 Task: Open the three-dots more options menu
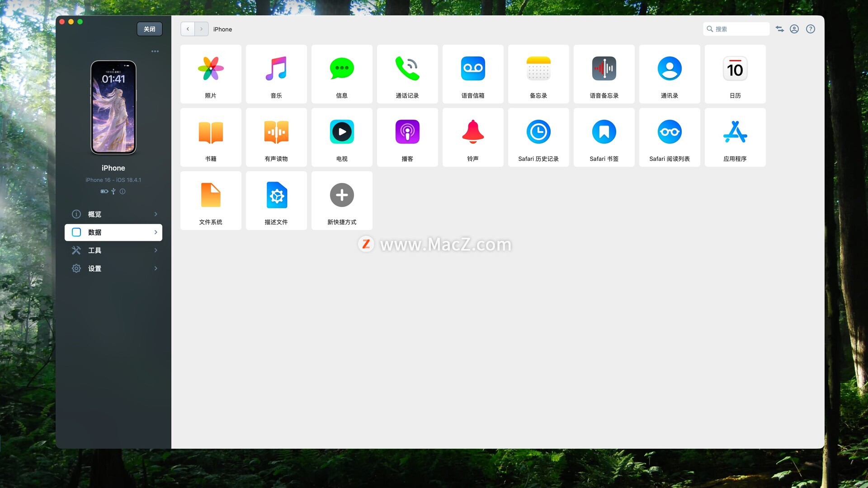[155, 52]
